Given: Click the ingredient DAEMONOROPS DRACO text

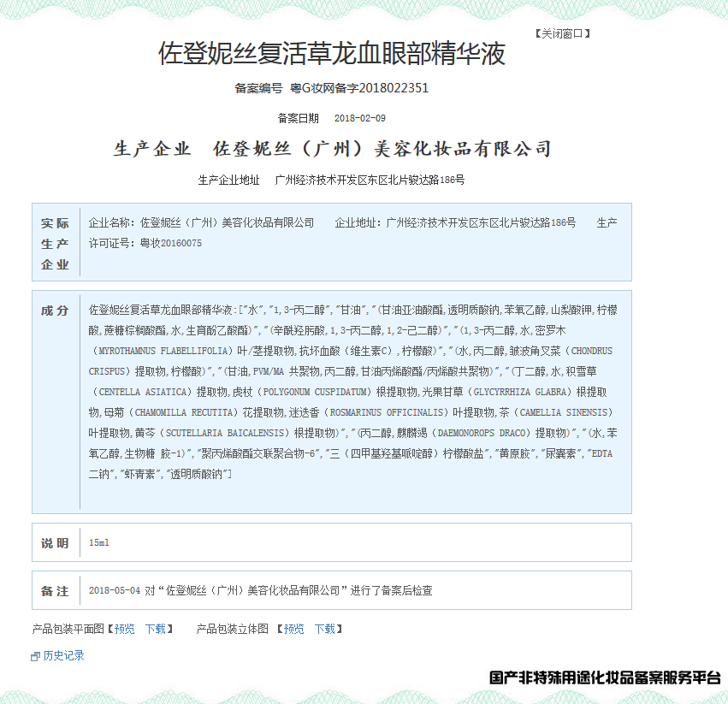Looking at the screenshot, I should tap(482, 432).
